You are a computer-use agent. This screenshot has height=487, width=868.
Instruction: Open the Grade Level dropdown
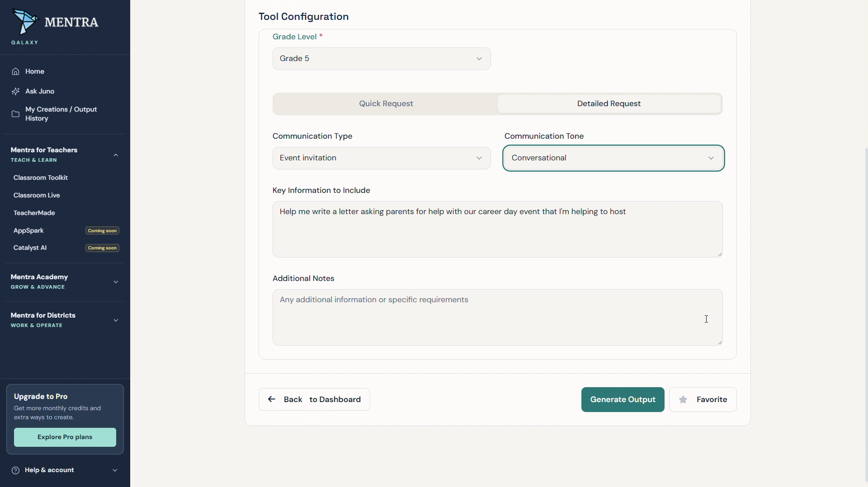tap(382, 59)
